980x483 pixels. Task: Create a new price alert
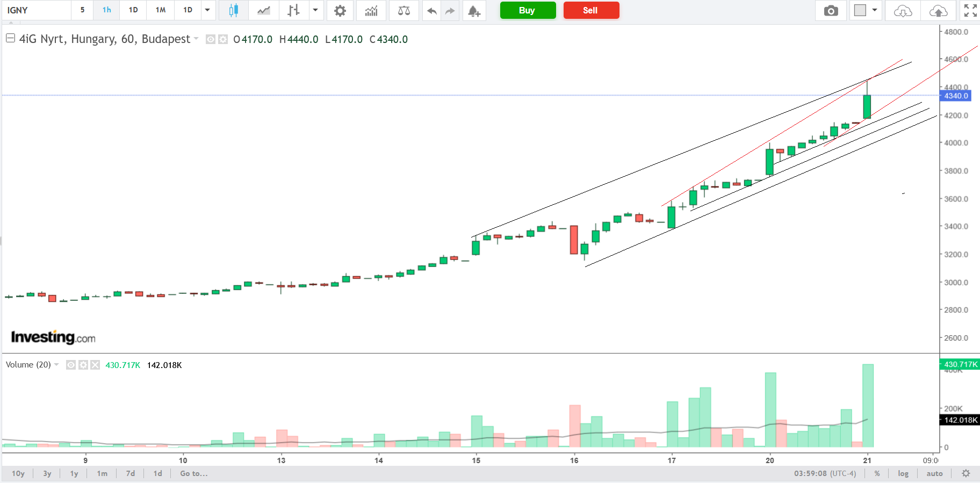[x=473, y=10]
